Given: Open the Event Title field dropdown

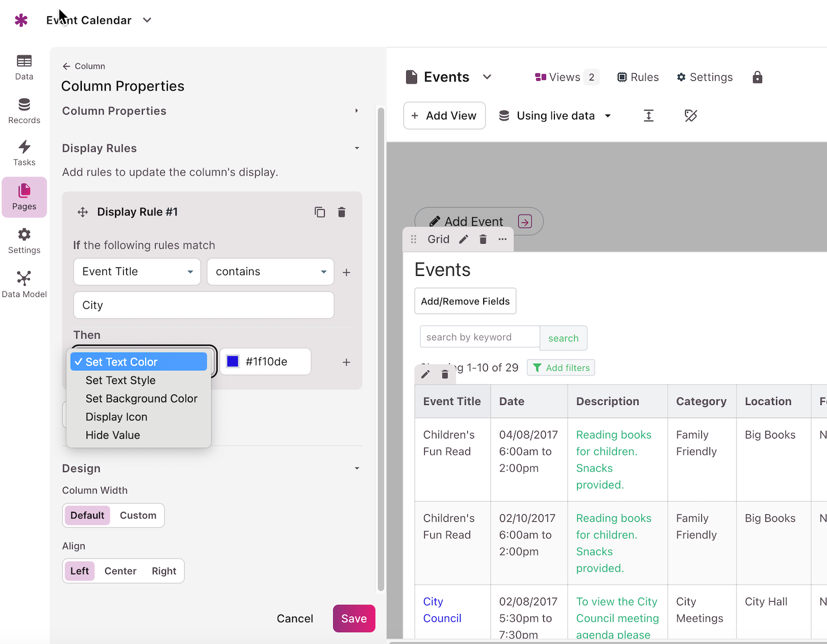Looking at the screenshot, I should click(x=137, y=272).
